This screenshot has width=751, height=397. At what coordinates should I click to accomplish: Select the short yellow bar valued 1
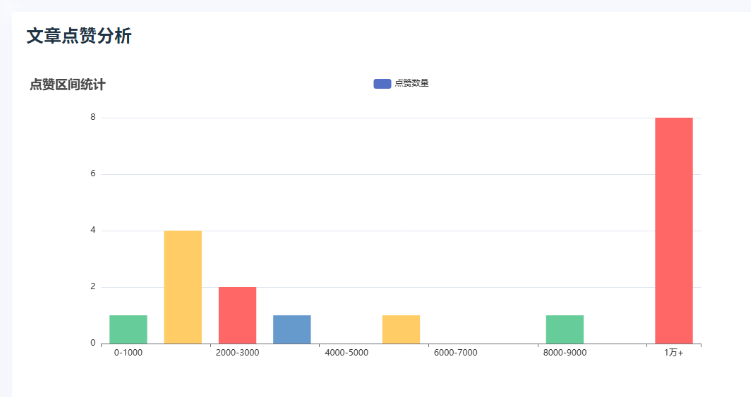401,329
